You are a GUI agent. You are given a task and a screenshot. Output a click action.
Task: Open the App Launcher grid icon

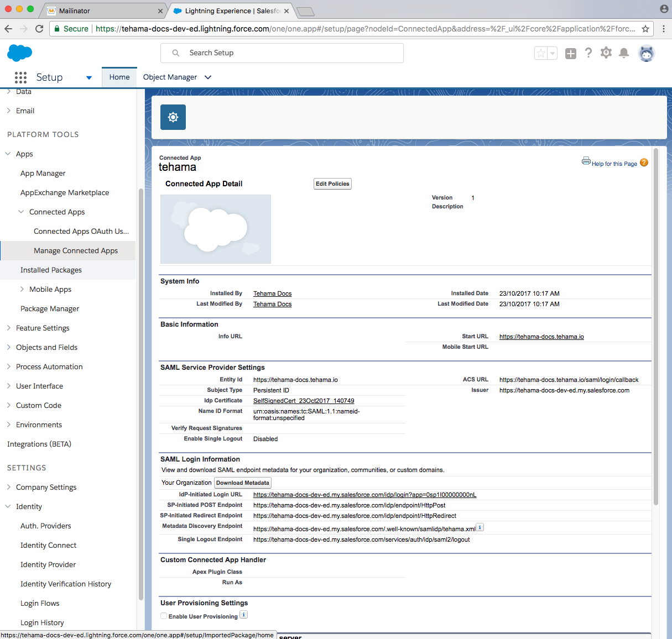[20, 77]
